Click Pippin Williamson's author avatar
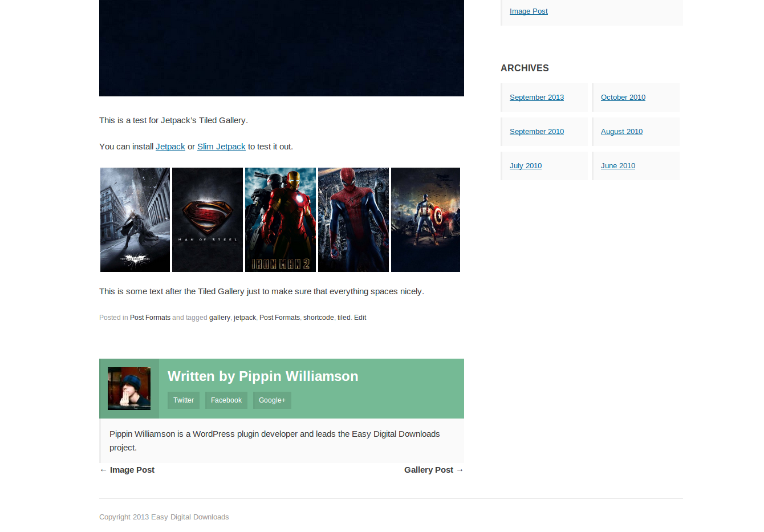 pos(129,388)
